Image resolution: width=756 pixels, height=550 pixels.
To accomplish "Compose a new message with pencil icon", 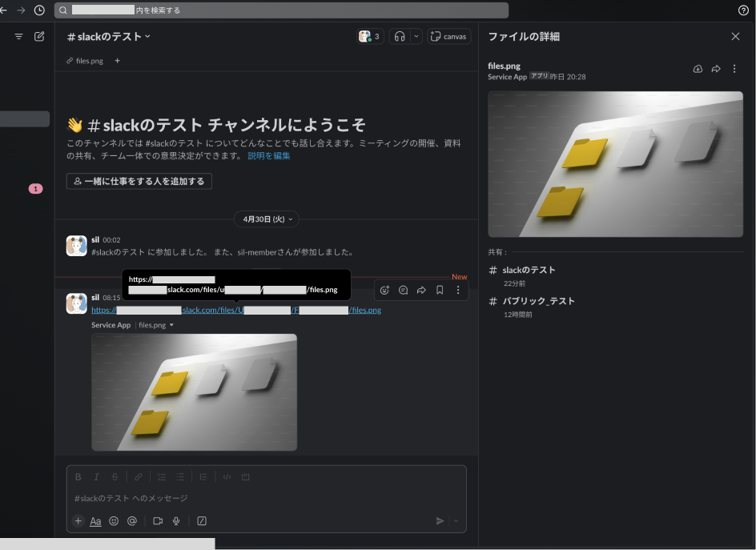I will (x=39, y=36).
